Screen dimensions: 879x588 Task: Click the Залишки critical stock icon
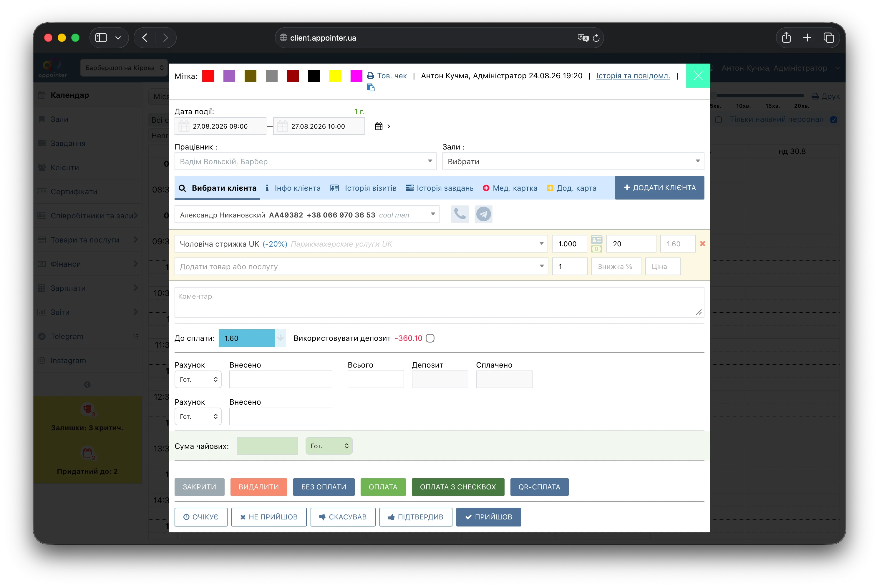click(x=88, y=409)
